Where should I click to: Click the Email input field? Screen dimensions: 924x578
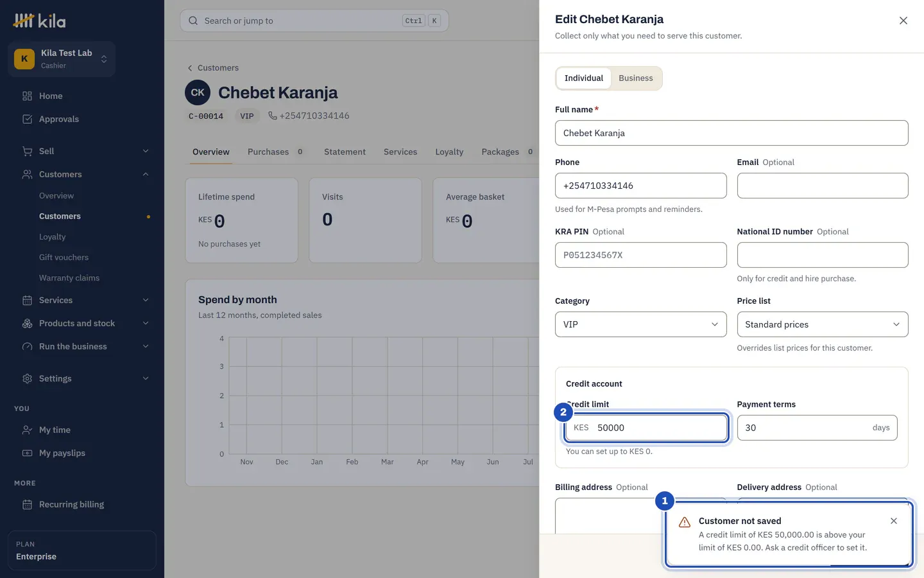point(823,186)
